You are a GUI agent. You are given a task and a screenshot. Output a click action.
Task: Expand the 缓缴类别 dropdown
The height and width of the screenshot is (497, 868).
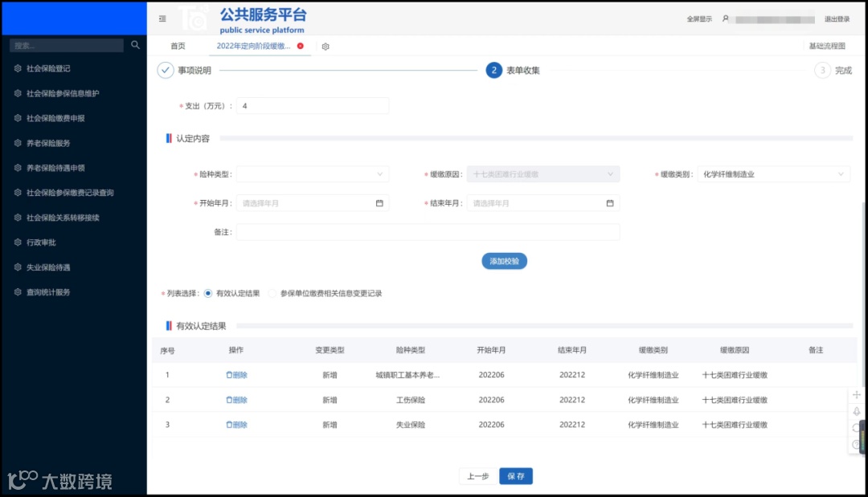774,174
